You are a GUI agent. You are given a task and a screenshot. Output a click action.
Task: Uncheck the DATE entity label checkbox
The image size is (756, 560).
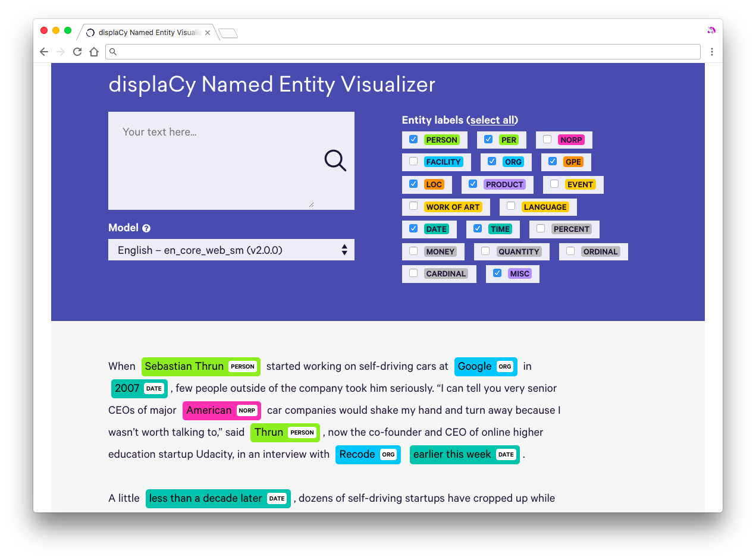(413, 228)
